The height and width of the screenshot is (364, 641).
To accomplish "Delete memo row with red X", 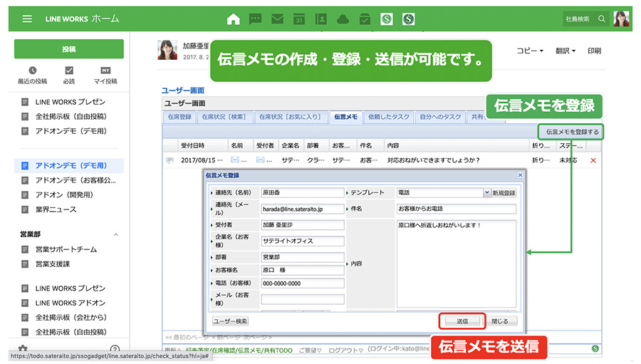I will click(593, 160).
